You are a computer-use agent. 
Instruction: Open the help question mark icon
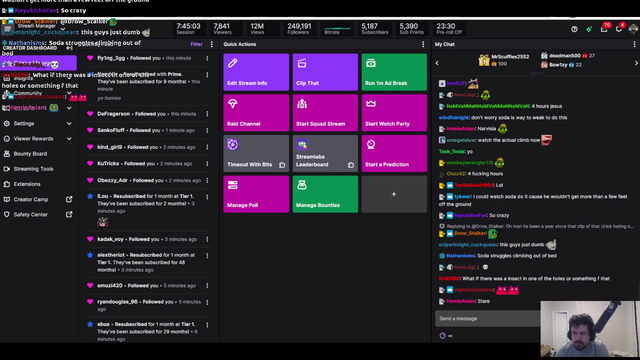[574, 29]
